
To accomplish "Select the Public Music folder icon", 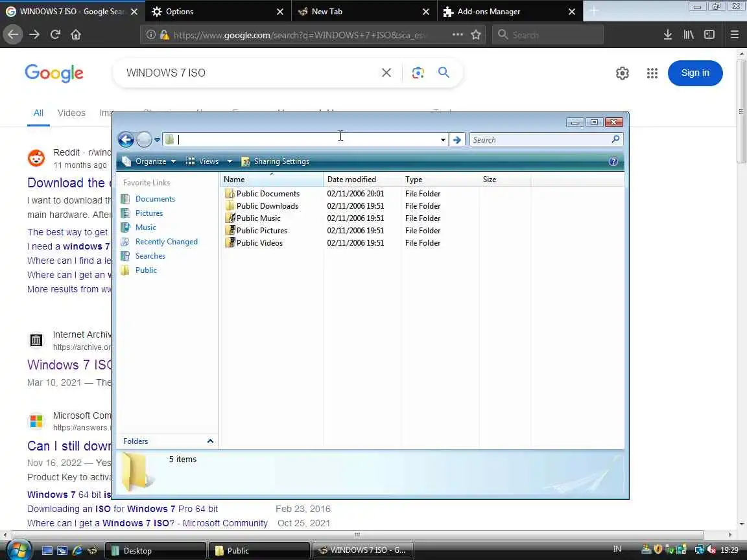I will [x=230, y=218].
